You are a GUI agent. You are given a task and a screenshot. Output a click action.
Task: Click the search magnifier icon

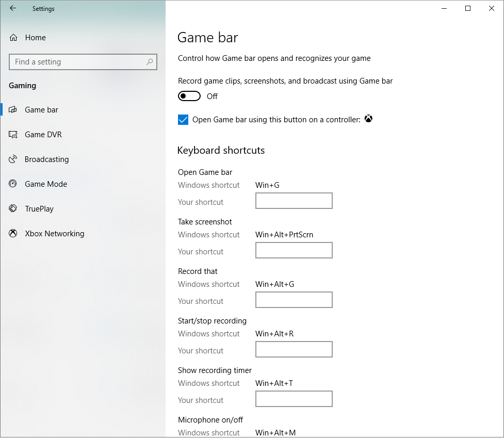click(150, 62)
